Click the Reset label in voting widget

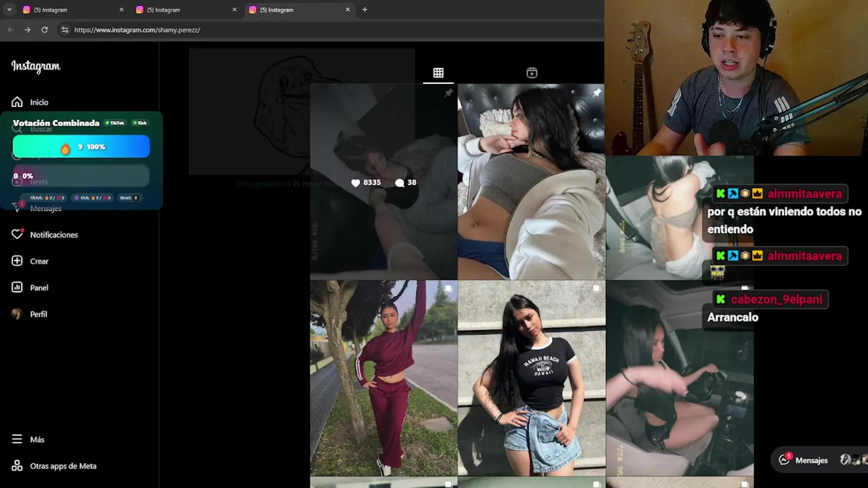pos(129,198)
